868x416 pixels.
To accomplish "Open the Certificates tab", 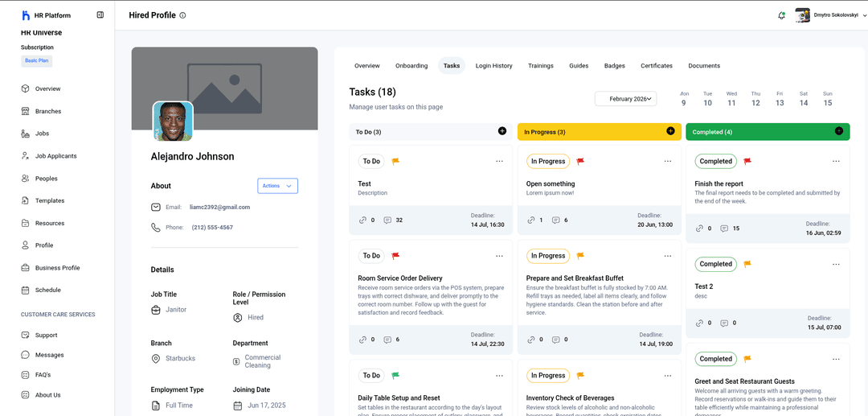I will coord(657,66).
